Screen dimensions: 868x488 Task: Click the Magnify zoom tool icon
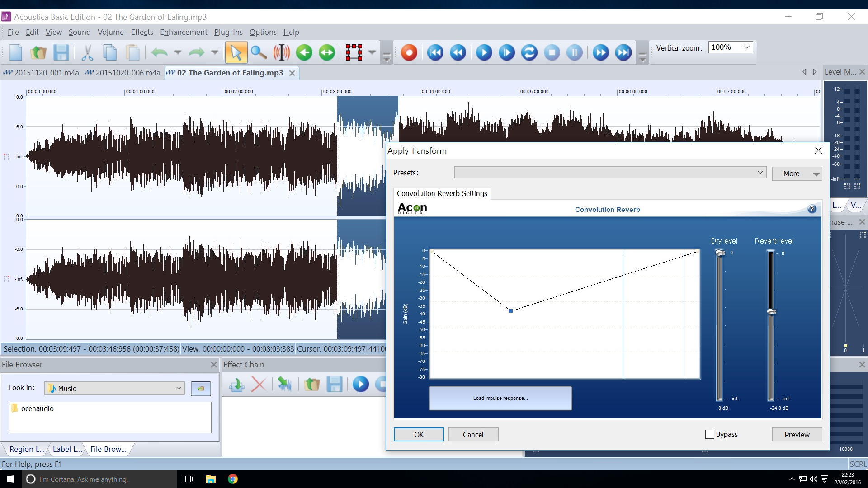pos(258,52)
